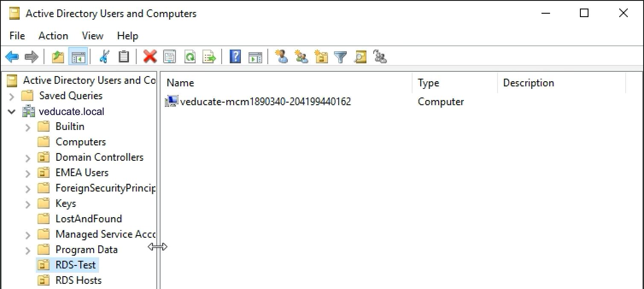The image size is (644, 289).
Task: Create a new organizational unit icon
Action: [321, 56]
